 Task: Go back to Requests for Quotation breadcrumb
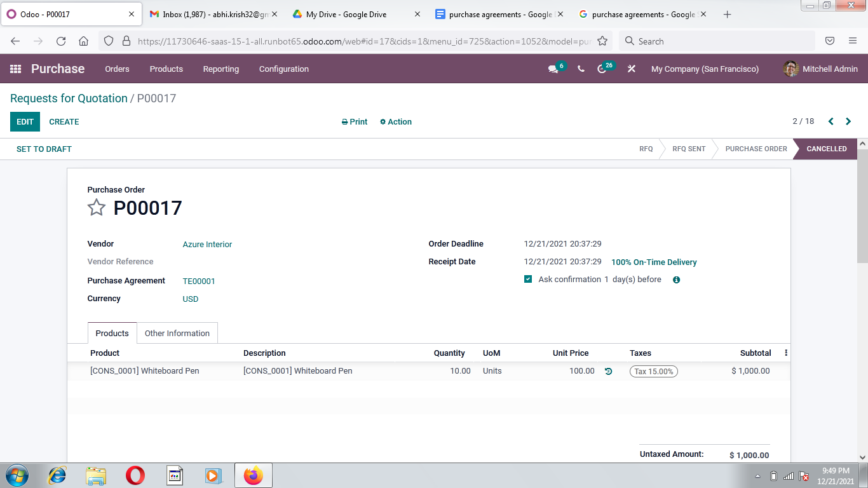pos(69,98)
